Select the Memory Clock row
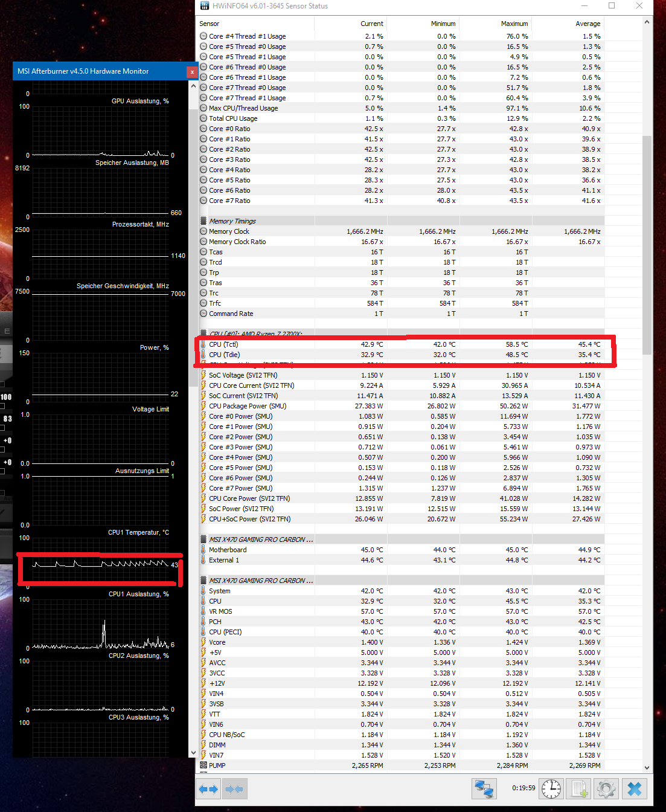The height and width of the screenshot is (812, 666). click(402, 231)
